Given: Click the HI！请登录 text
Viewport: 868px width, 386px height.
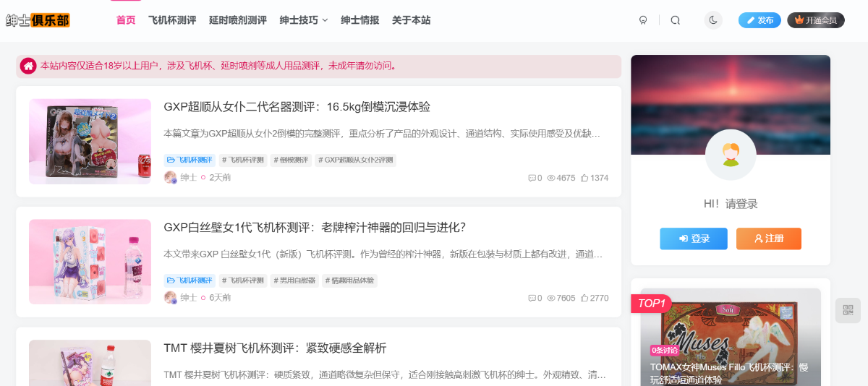Looking at the screenshot, I should click(x=731, y=204).
